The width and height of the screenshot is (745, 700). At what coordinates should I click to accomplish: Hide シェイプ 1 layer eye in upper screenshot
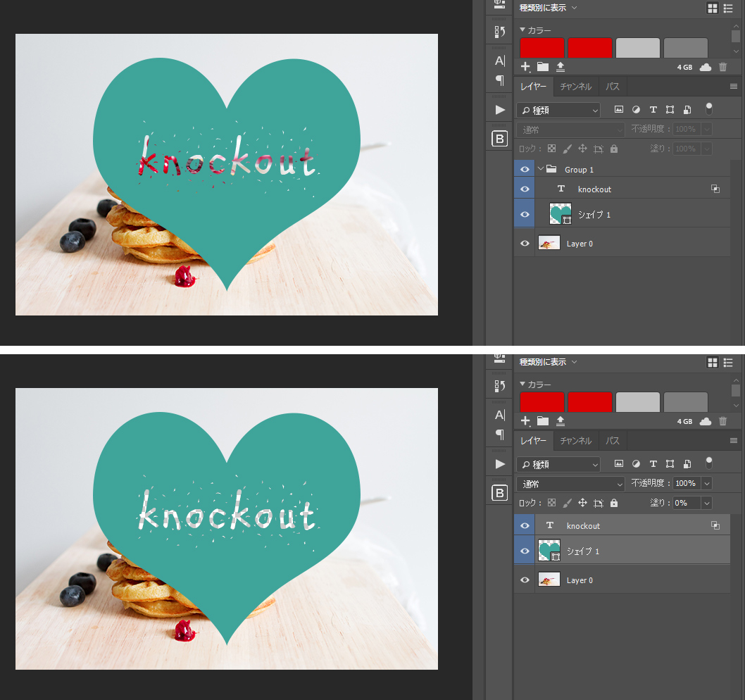coord(525,214)
